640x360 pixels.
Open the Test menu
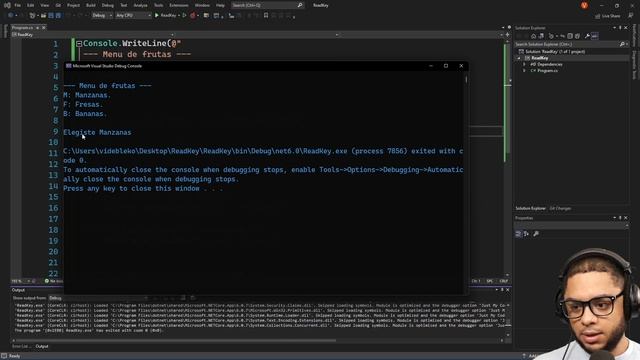124,5
